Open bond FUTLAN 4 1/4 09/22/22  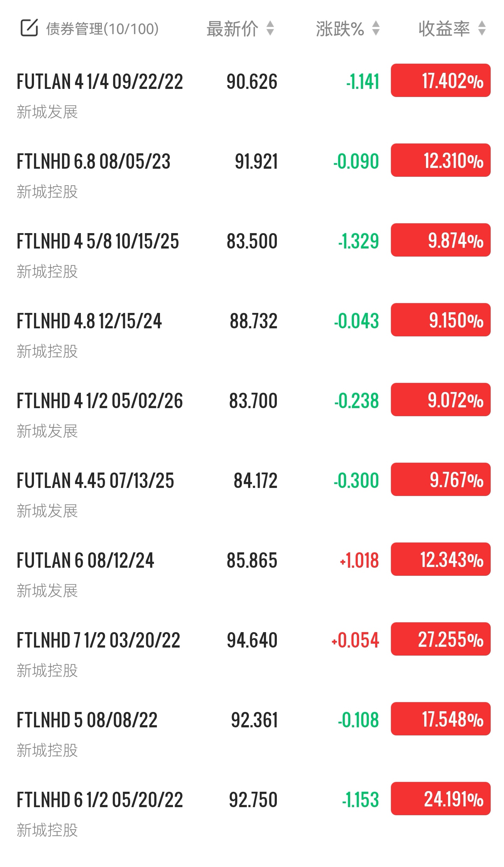[100, 82]
